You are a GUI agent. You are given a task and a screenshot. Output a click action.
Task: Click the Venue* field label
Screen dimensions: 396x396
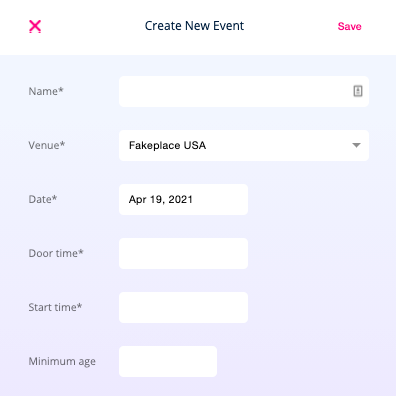[47, 145]
